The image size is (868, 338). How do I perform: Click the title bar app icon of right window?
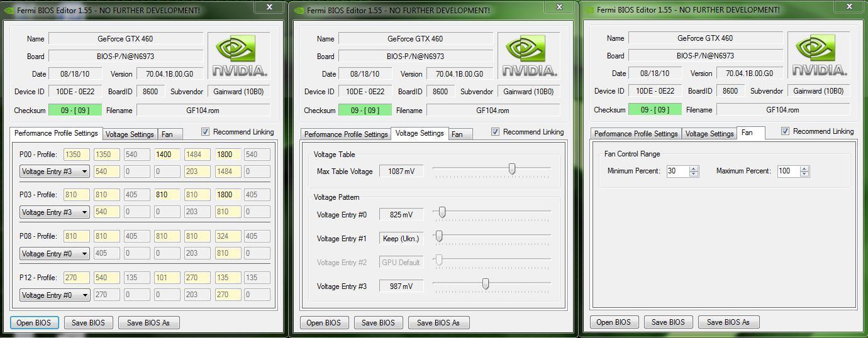[588, 10]
